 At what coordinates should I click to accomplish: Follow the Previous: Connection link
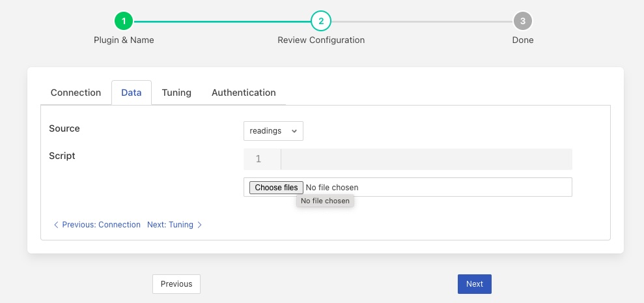coord(101,225)
